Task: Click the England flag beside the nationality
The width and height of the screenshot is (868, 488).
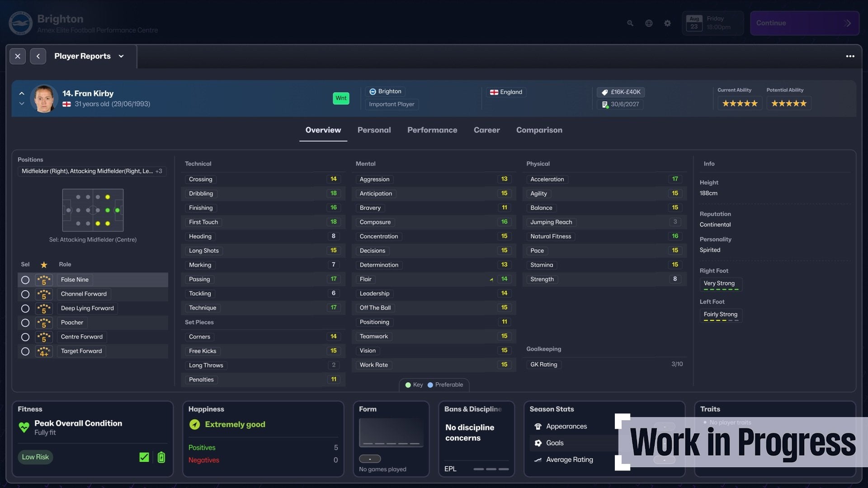Action: click(494, 92)
